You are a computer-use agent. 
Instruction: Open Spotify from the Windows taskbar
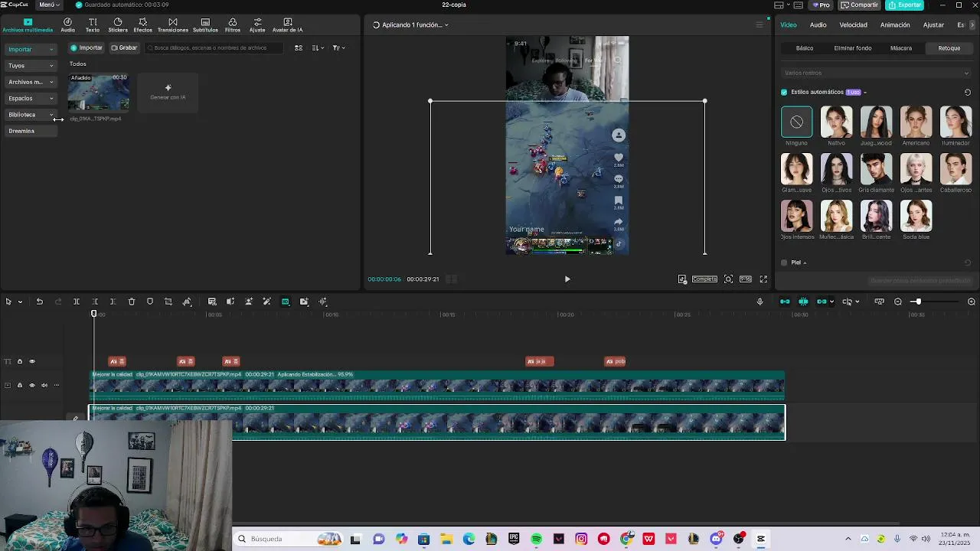[x=536, y=539]
